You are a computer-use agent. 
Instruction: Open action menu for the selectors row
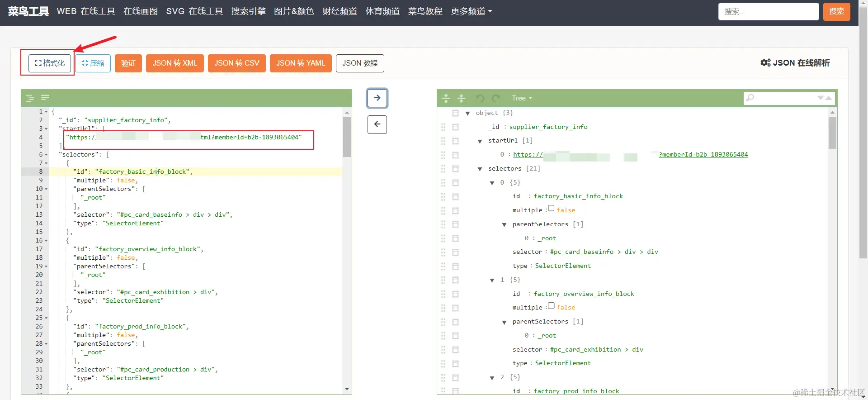455,169
